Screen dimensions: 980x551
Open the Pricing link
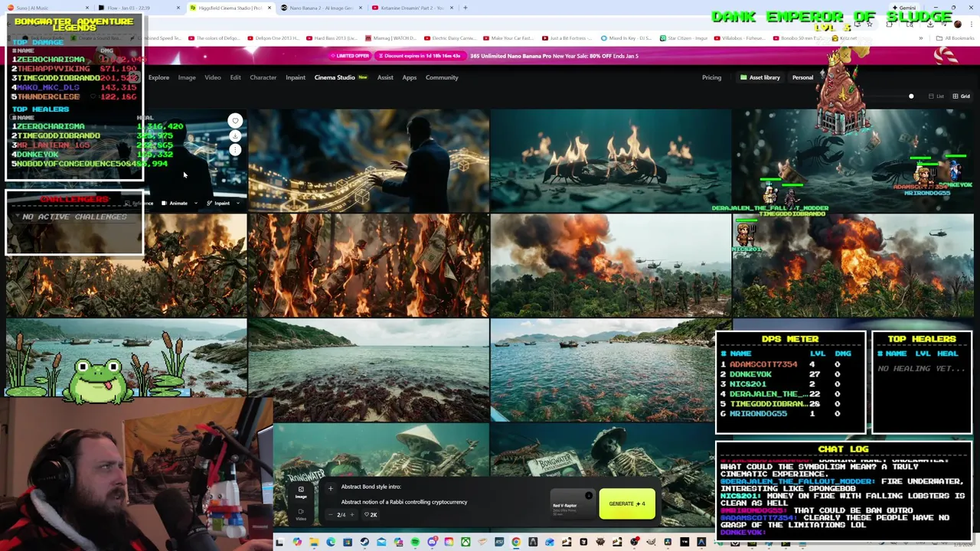coord(711,77)
